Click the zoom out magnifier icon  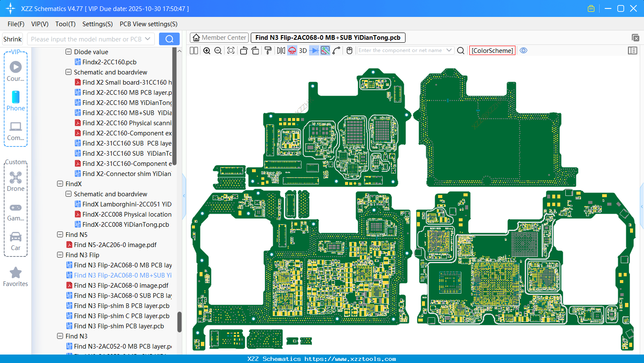click(x=218, y=51)
